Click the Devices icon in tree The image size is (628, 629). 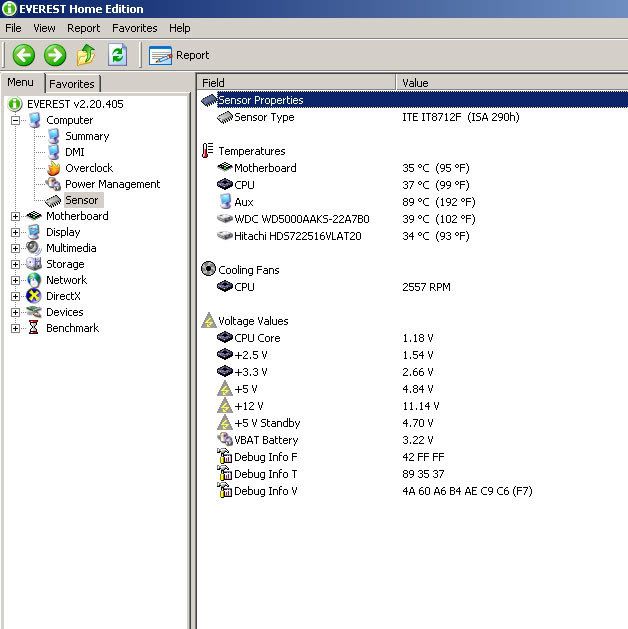34,312
